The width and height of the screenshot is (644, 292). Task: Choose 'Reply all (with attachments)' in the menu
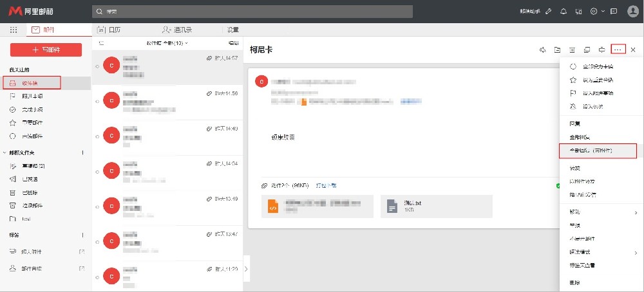click(598, 151)
